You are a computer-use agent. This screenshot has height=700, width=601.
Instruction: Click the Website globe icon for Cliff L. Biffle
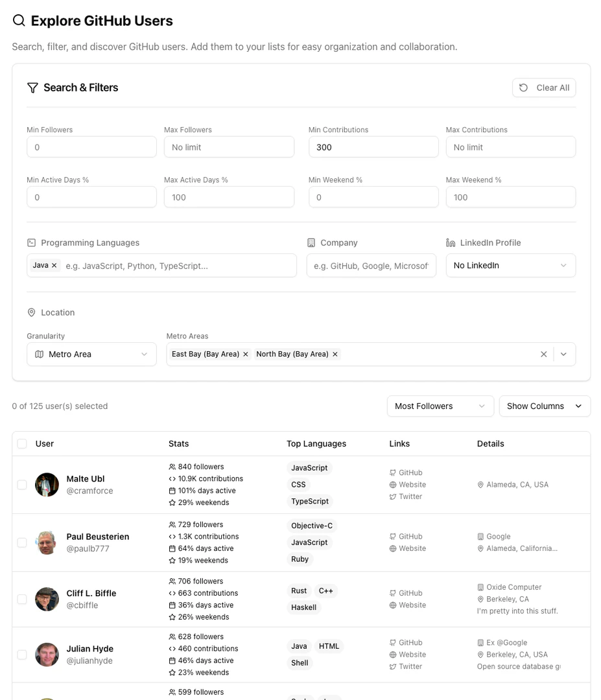[394, 605]
